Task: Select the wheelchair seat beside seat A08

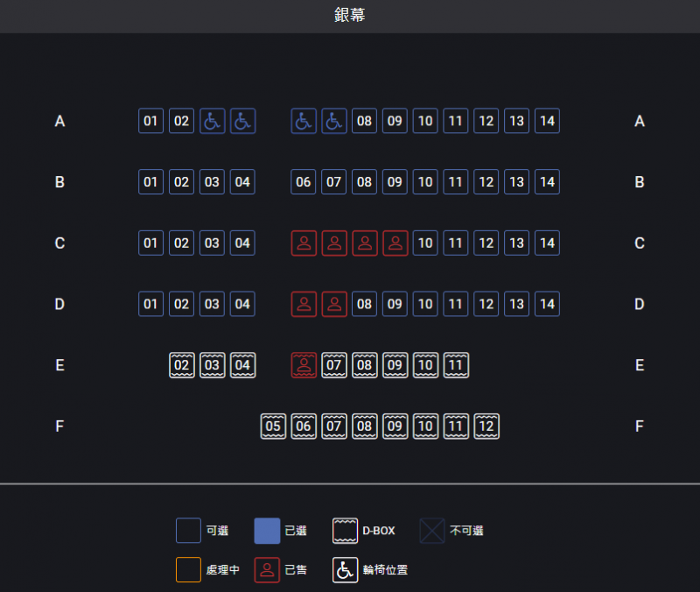Action: point(333,121)
